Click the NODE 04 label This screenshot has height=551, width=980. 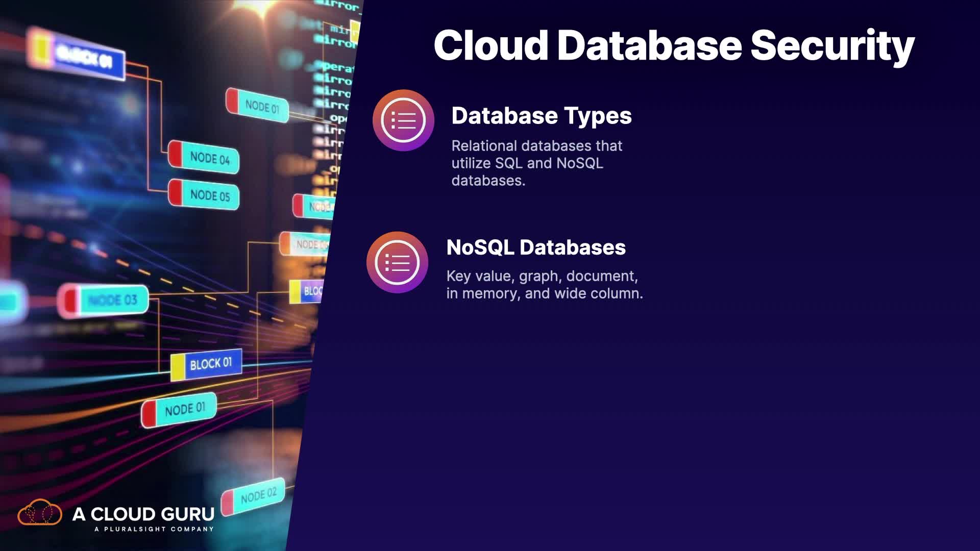click(x=209, y=158)
